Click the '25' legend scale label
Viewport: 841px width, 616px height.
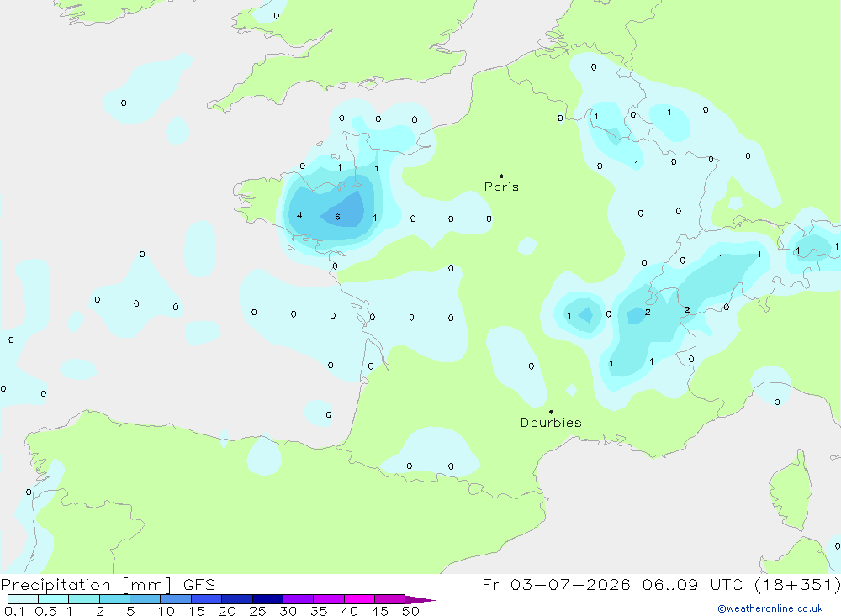[257, 611]
